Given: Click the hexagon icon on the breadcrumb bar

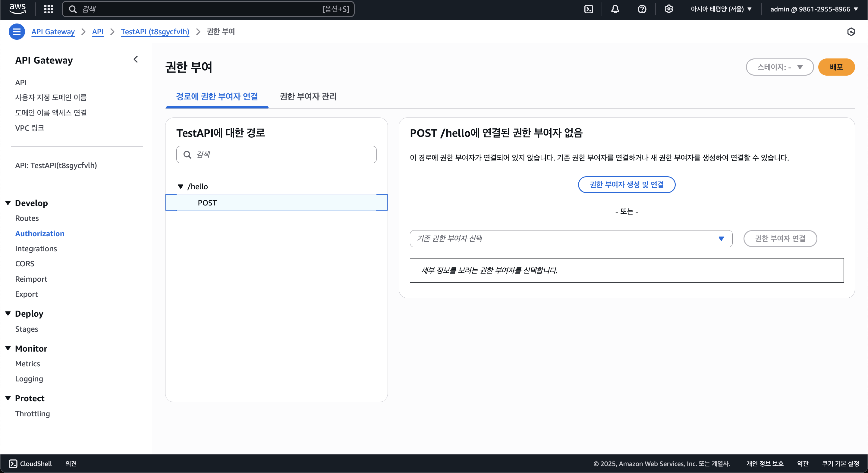Looking at the screenshot, I should tap(851, 32).
